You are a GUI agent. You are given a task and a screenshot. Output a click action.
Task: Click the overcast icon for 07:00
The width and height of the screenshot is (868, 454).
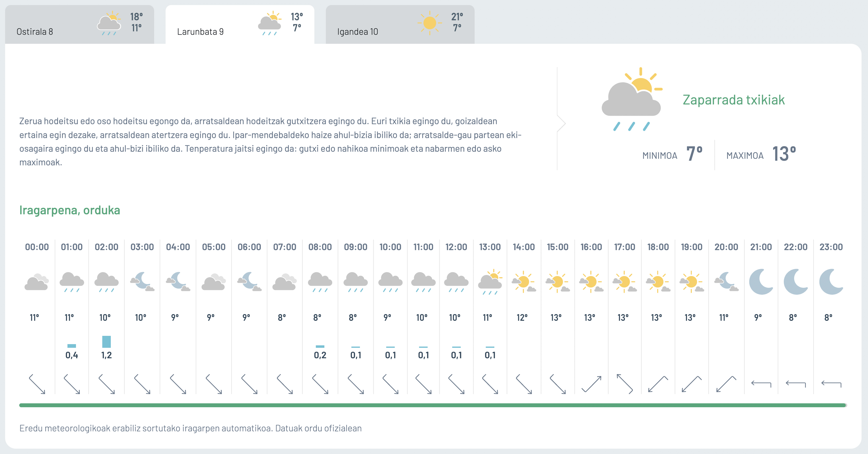point(285,282)
